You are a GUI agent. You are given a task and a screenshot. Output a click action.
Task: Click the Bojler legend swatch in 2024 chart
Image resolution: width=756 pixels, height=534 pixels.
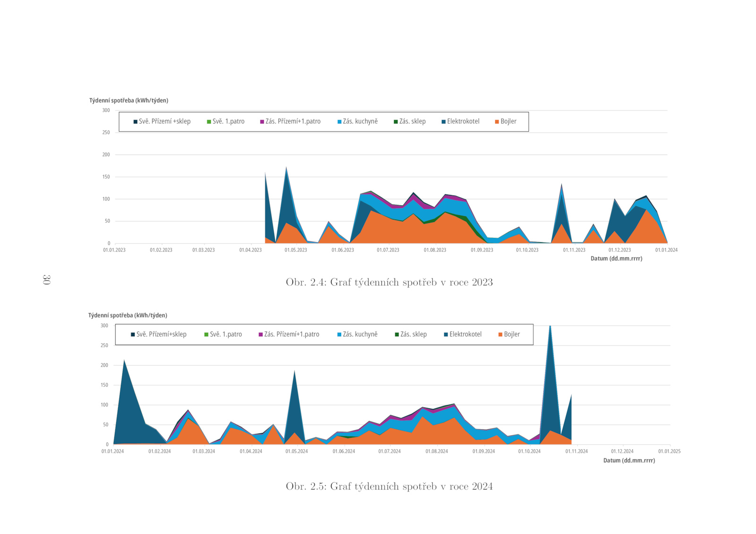coord(500,335)
